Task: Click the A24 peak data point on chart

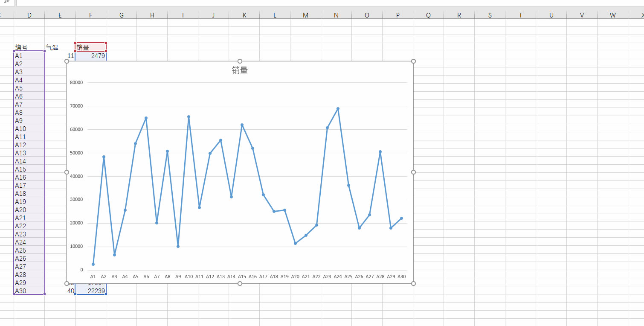Action: click(338, 108)
